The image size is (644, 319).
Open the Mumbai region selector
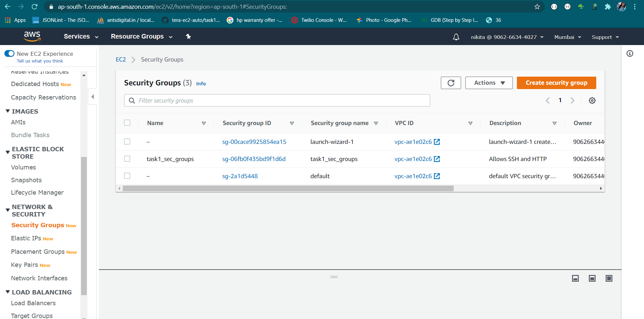pyautogui.click(x=567, y=37)
